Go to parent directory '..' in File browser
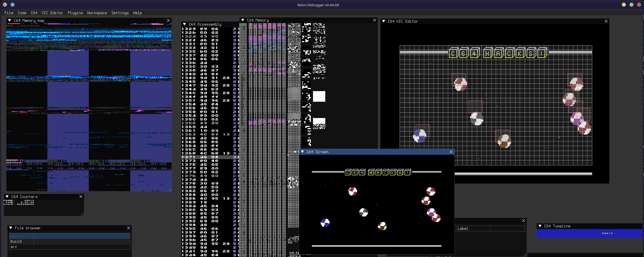The width and height of the screenshot is (644, 257). coord(70,236)
